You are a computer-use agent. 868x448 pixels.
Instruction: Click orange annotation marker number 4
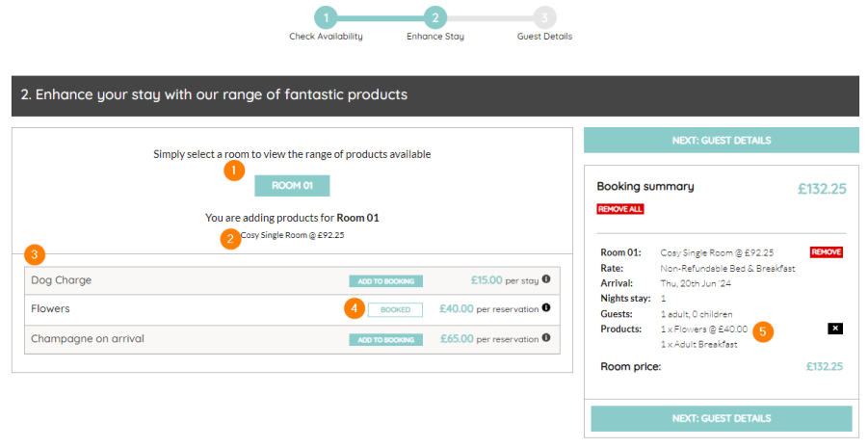click(x=355, y=308)
